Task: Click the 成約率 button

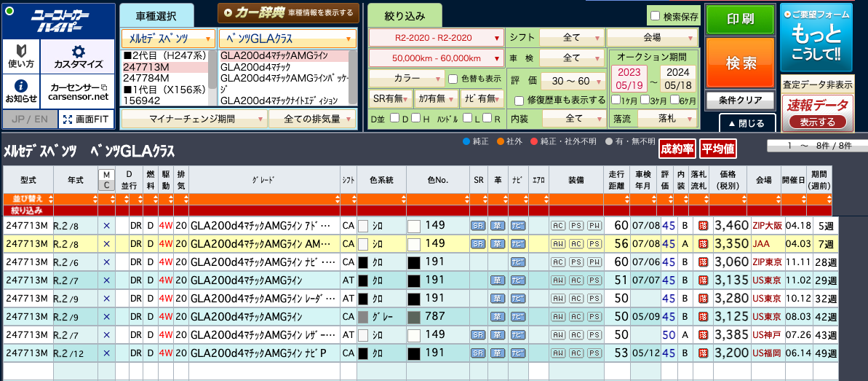Action: click(x=677, y=148)
